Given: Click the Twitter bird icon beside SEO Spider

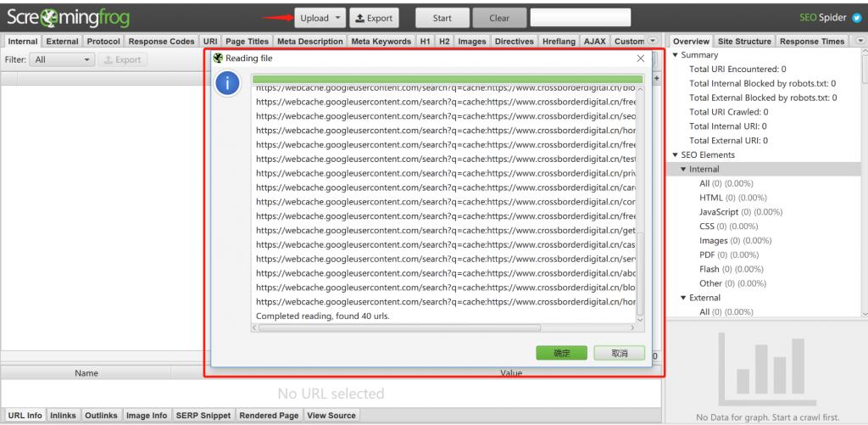Looking at the screenshot, I should (857, 18).
